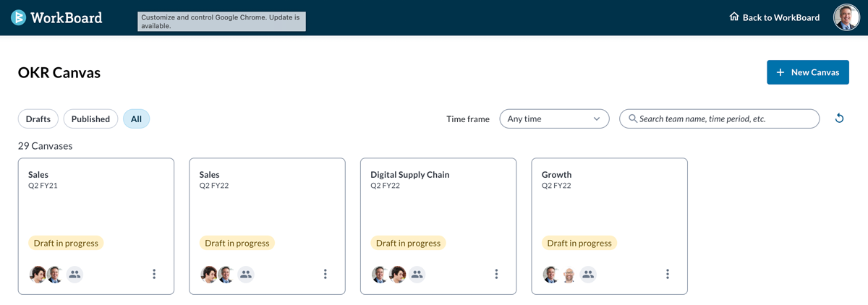Image resolution: width=868 pixels, height=305 pixels.
Task: Open the Digital Supply Chain canvas title
Action: pyautogui.click(x=410, y=174)
